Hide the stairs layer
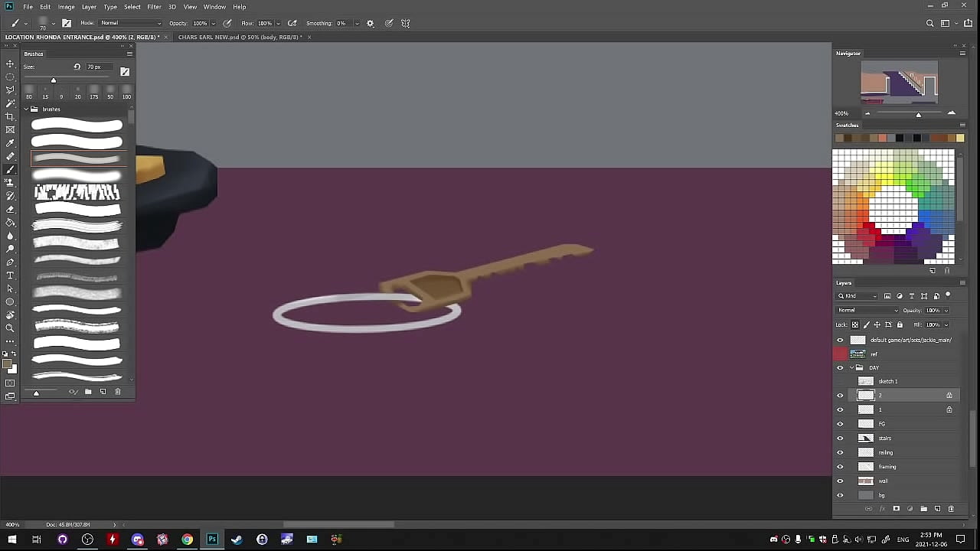Screen dimensions: 980x551 [x=840, y=439]
